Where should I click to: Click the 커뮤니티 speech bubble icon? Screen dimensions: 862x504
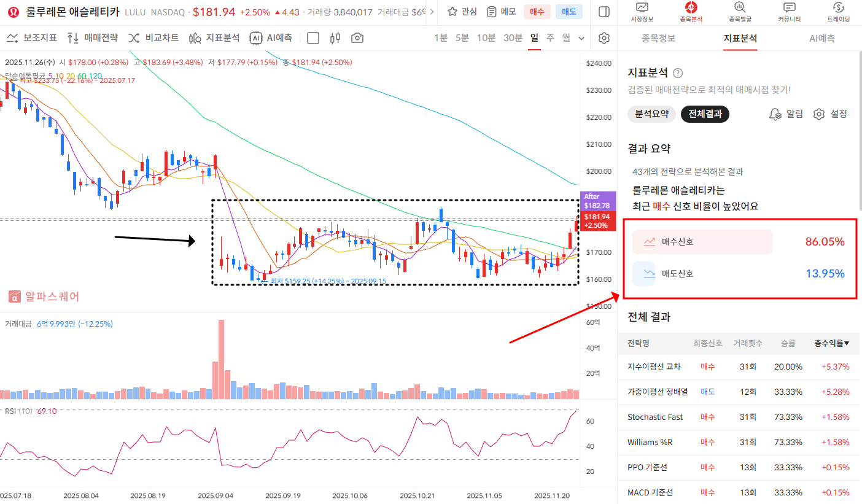point(790,7)
